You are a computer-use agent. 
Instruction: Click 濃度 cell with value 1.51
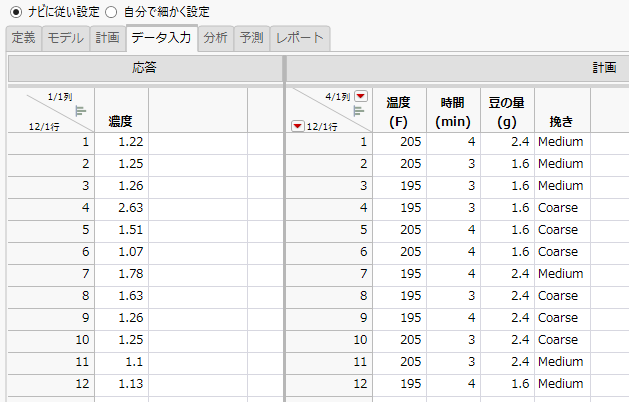121,230
